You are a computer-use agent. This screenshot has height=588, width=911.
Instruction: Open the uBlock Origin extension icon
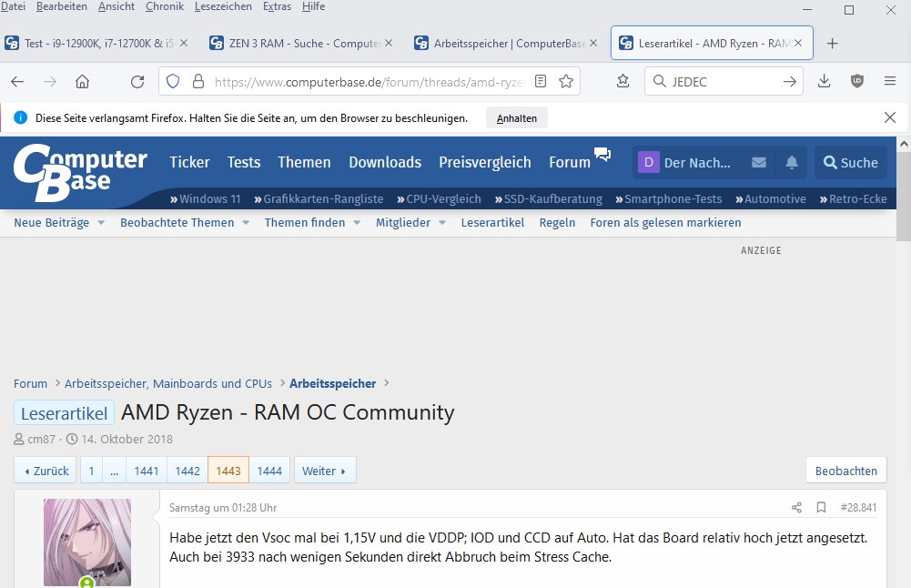pos(857,81)
